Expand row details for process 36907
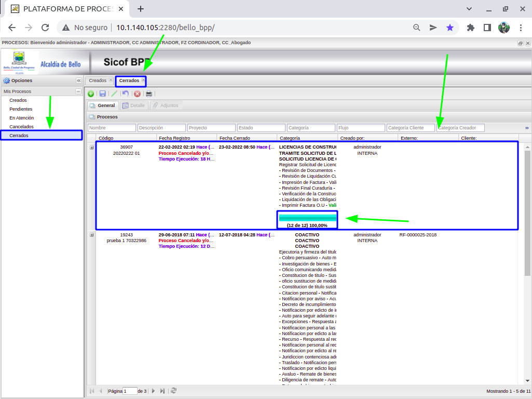This screenshot has height=399, width=532. coord(92,148)
